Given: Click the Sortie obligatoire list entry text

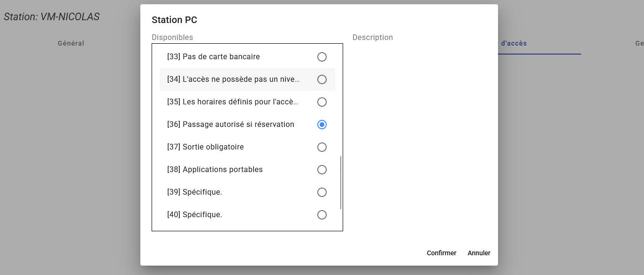Looking at the screenshot, I should pyautogui.click(x=206, y=147).
